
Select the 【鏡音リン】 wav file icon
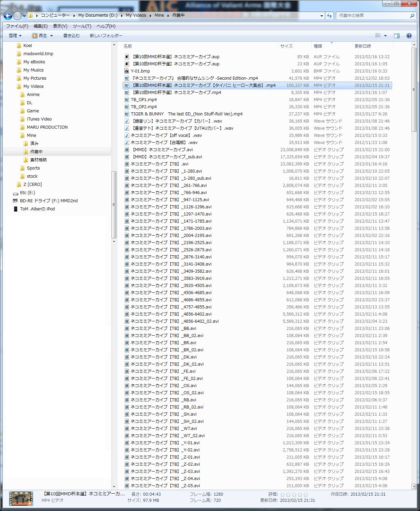pos(127,121)
